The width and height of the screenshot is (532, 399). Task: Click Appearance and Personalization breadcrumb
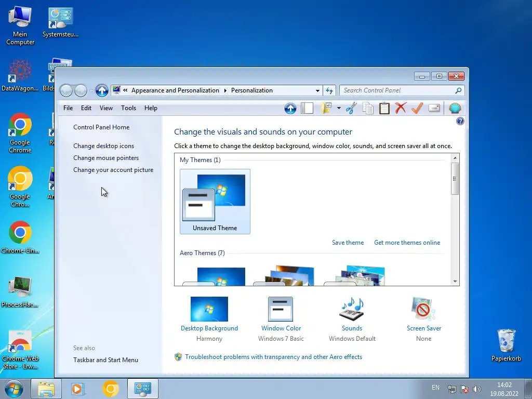(175, 90)
